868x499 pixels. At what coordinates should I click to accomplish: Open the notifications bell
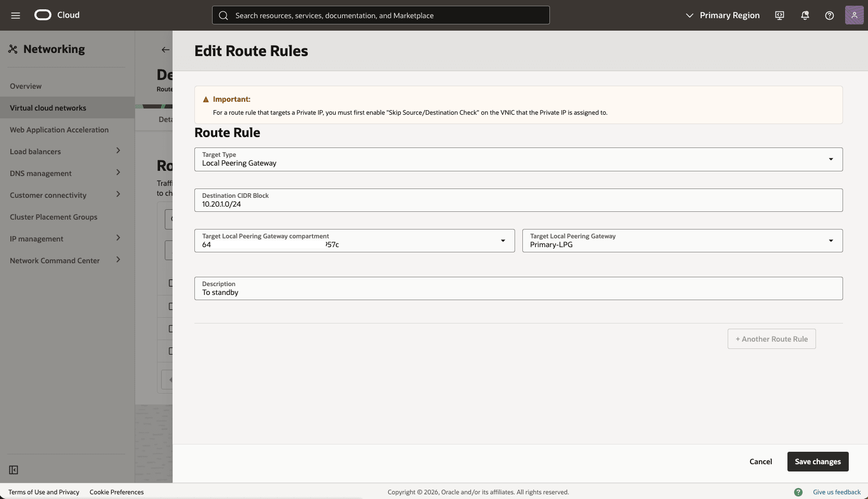pos(804,15)
